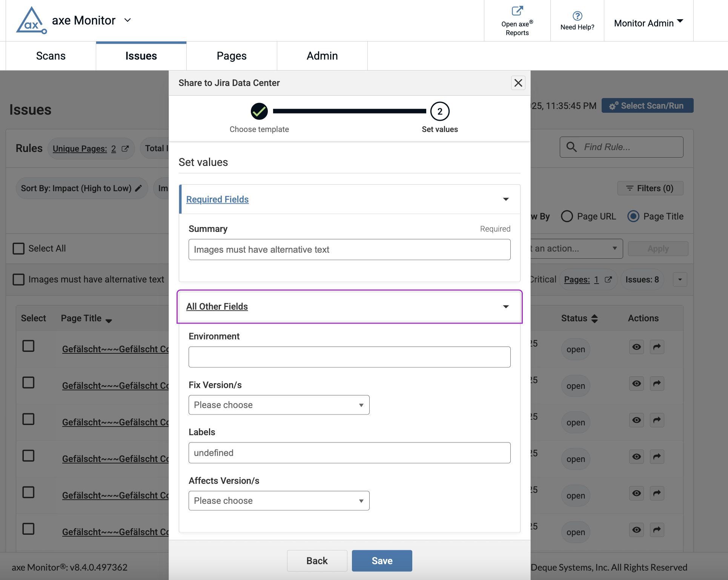Click the share arrow on the last issue row
Viewport: 728px width, 580px height.
point(657,530)
